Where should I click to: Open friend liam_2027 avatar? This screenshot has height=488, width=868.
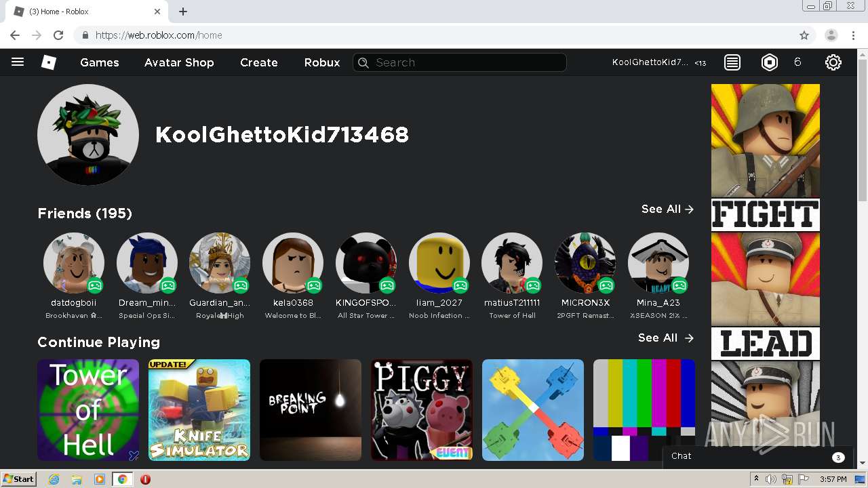439,263
